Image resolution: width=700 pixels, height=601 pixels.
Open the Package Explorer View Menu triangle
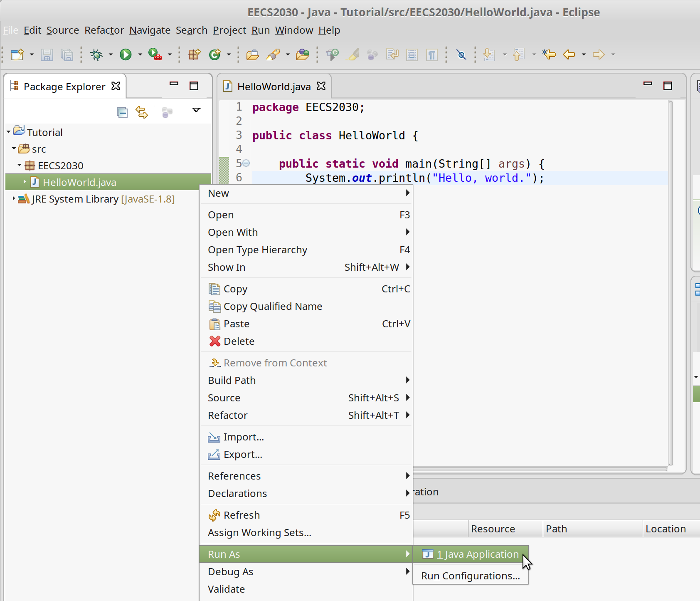(x=197, y=110)
